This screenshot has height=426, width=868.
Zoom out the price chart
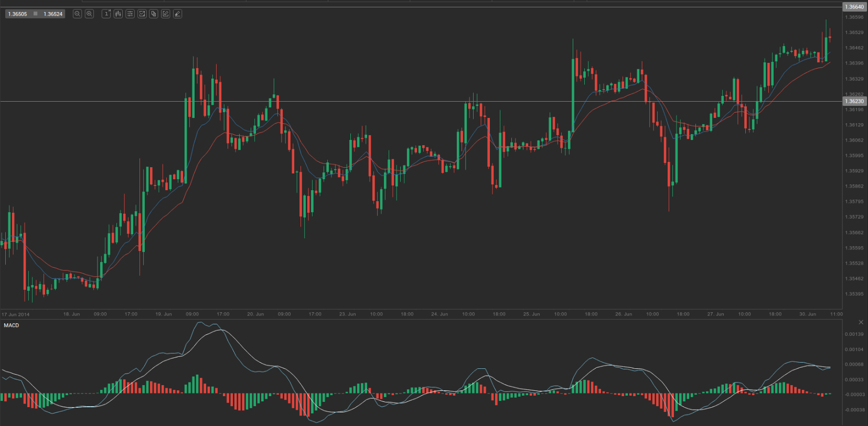click(78, 14)
